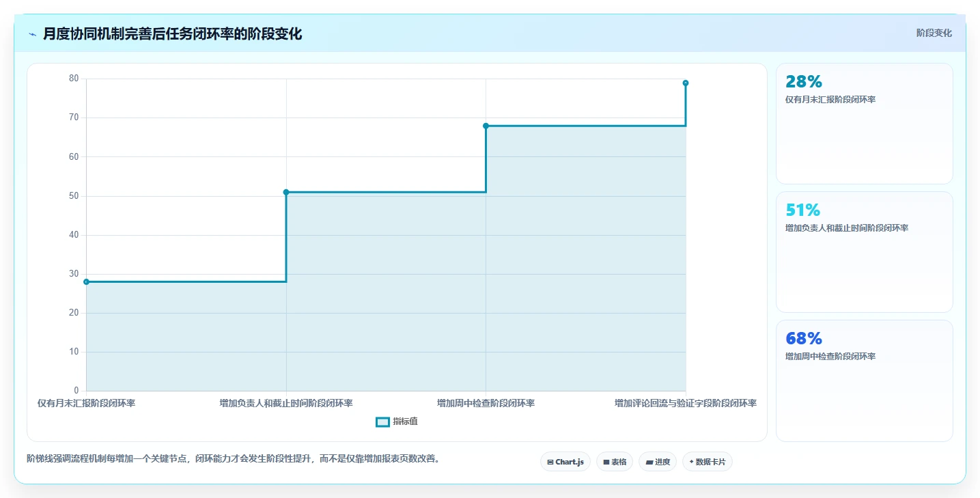Click the x-axis label 增加评论回流与验证字段阶段闭环率
The image size is (980, 498).
click(x=686, y=403)
